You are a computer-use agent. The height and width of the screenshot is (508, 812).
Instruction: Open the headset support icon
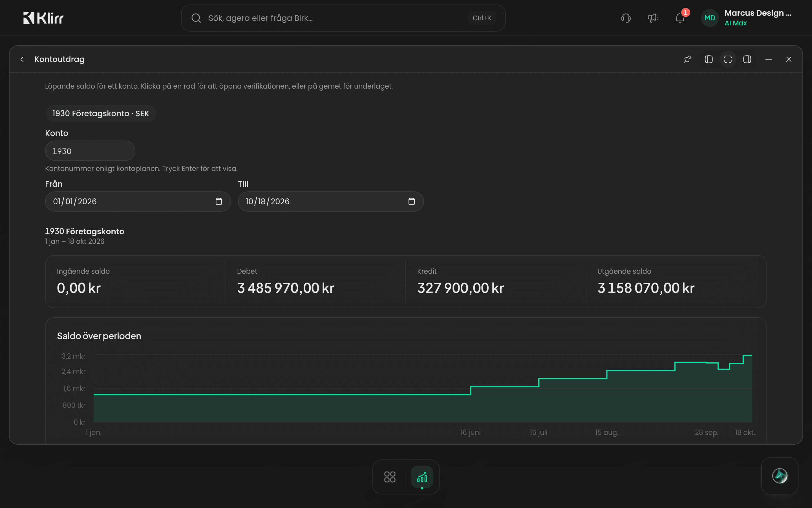click(626, 18)
